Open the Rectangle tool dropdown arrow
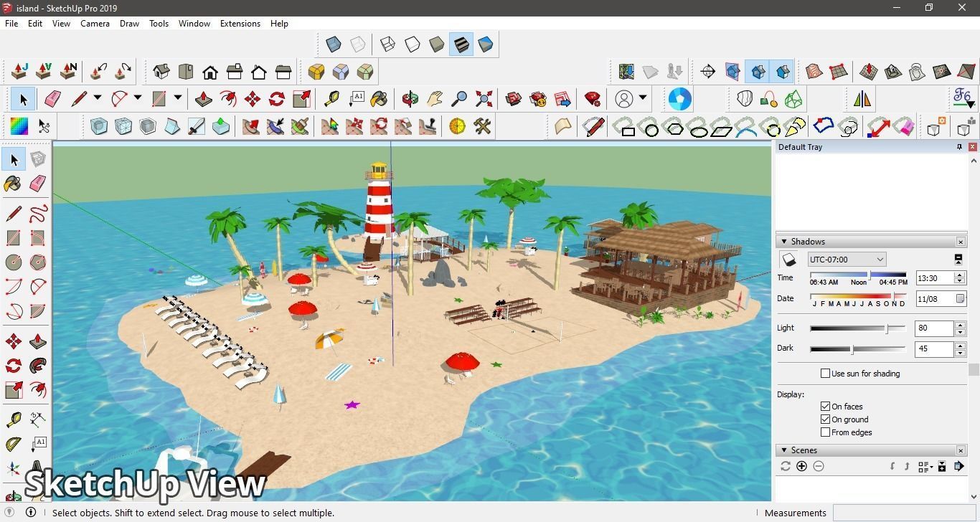 pyautogui.click(x=177, y=98)
